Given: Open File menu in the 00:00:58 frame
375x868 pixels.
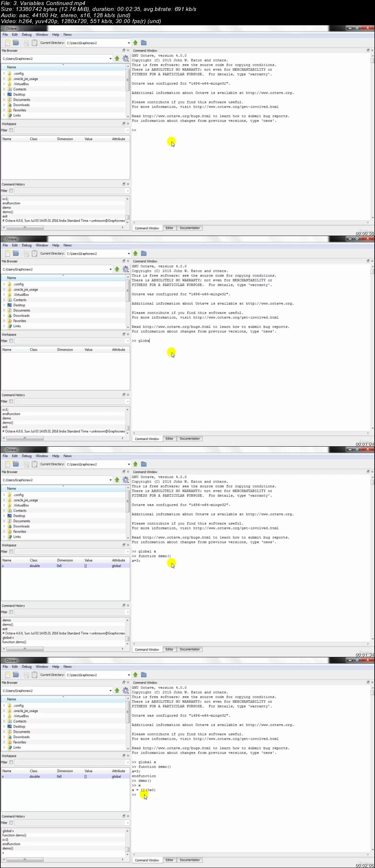Looking at the screenshot, I should [x=5, y=34].
